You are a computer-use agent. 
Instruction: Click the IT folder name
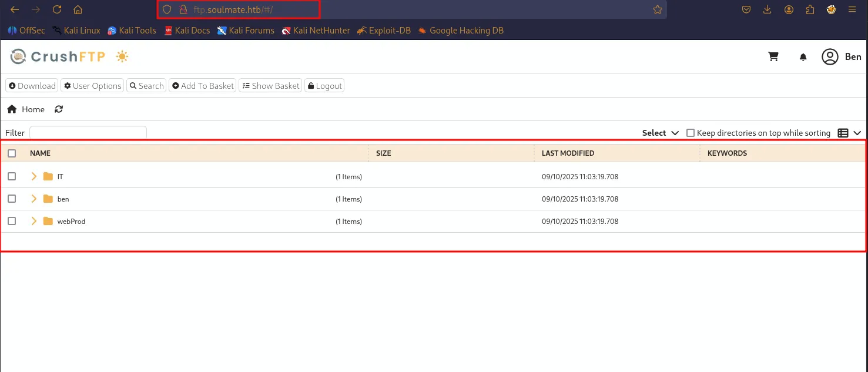pos(61,177)
